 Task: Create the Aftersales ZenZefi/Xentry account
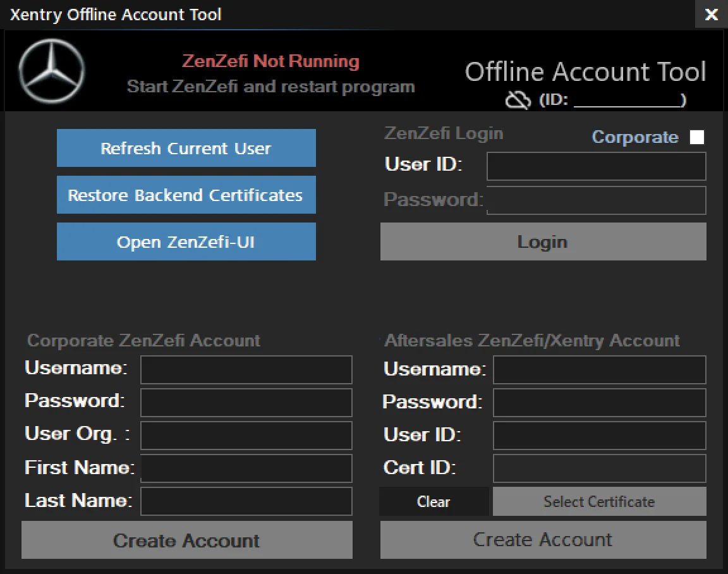coord(542,540)
